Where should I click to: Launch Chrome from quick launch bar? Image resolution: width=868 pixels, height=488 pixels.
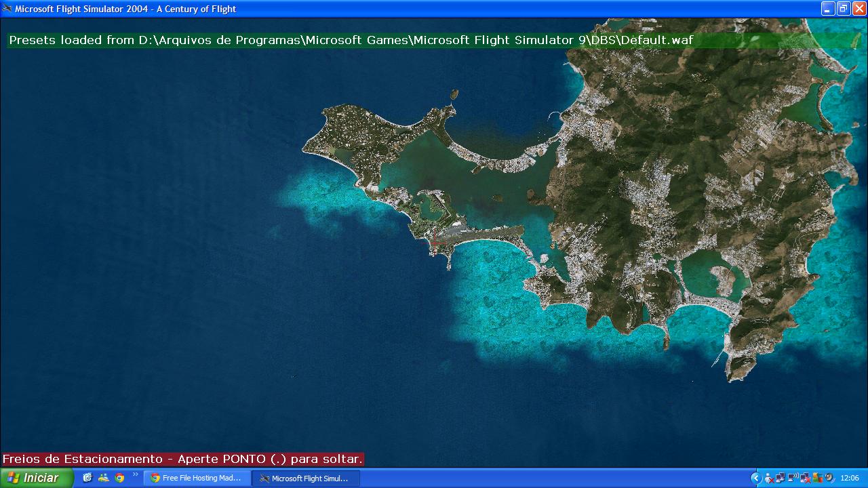[x=120, y=478]
